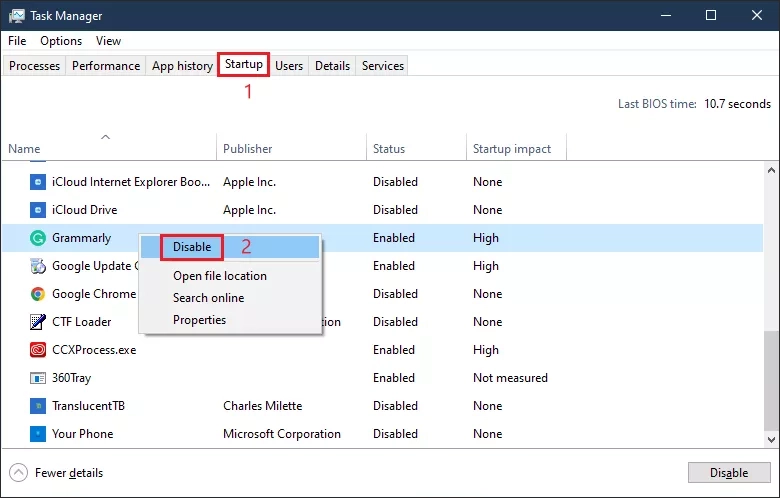Click the iCloud Internet Explorer Bookmarks icon
Screen dimensions: 780x498
click(x=38, y=182)
